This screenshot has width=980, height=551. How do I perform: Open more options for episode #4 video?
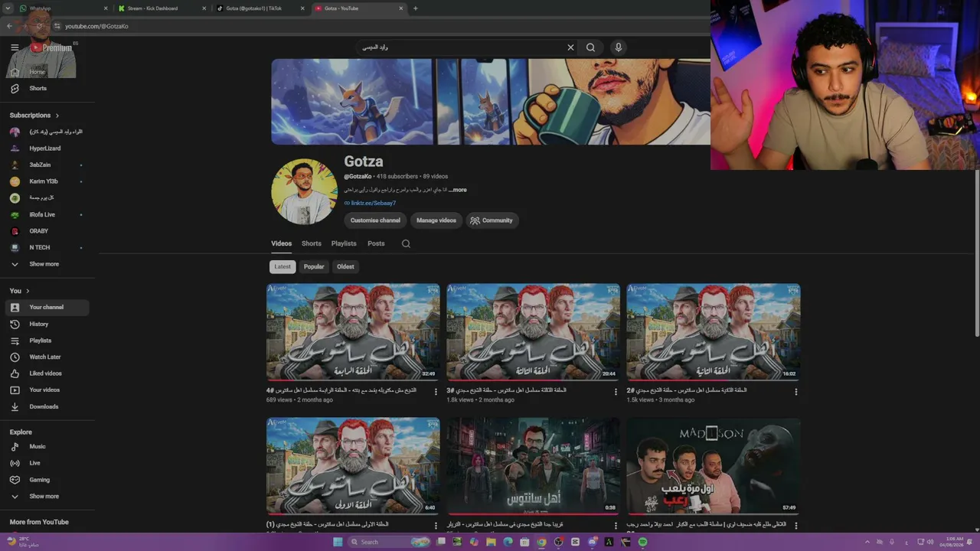click(436, 392)
